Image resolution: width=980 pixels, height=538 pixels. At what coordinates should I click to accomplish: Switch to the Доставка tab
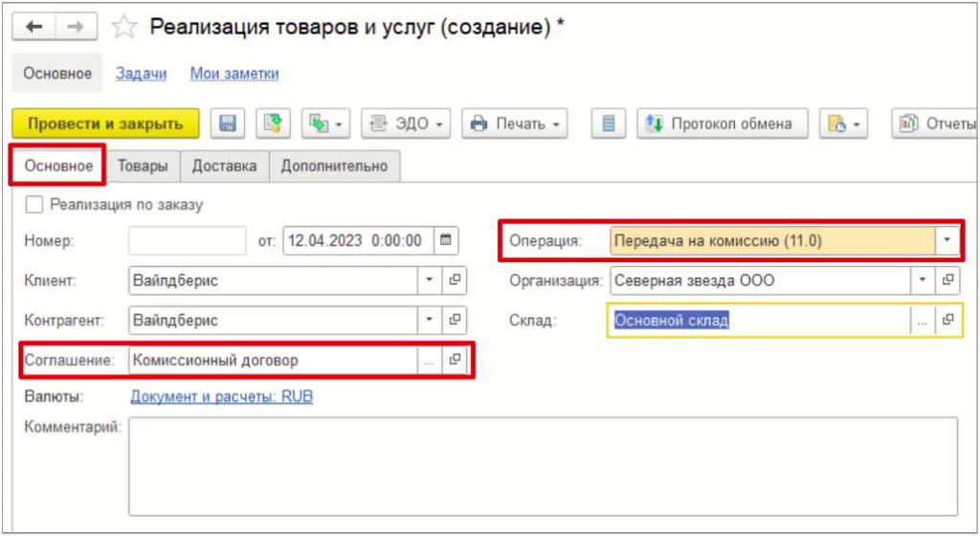(x=224, y=167)
